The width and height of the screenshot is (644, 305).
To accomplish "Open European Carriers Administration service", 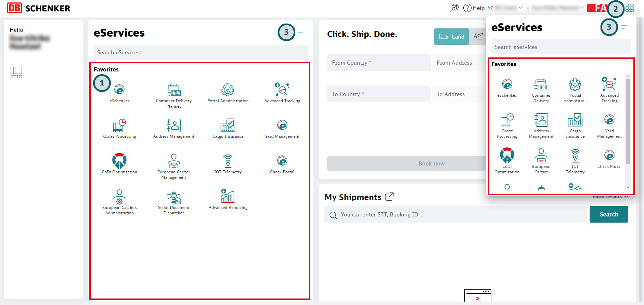I will [x=119, y=202].
